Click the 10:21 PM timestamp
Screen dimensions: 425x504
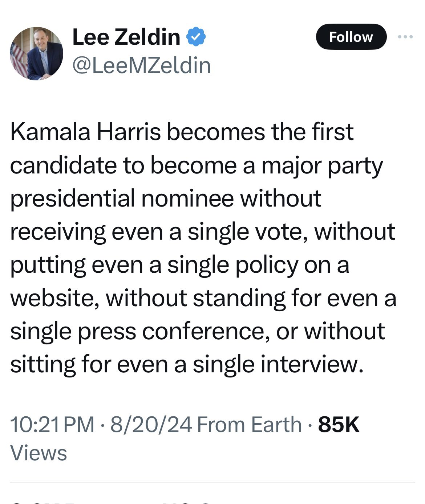pos(52,425)
